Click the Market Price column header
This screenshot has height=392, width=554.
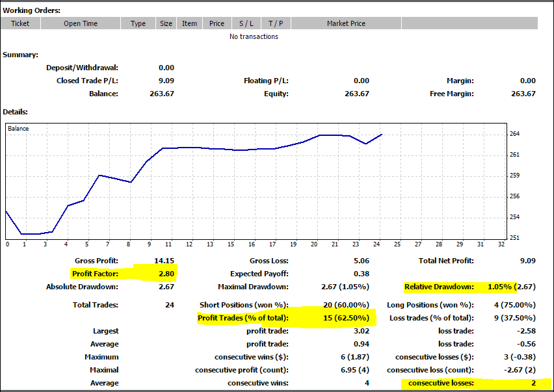(346, 23)
